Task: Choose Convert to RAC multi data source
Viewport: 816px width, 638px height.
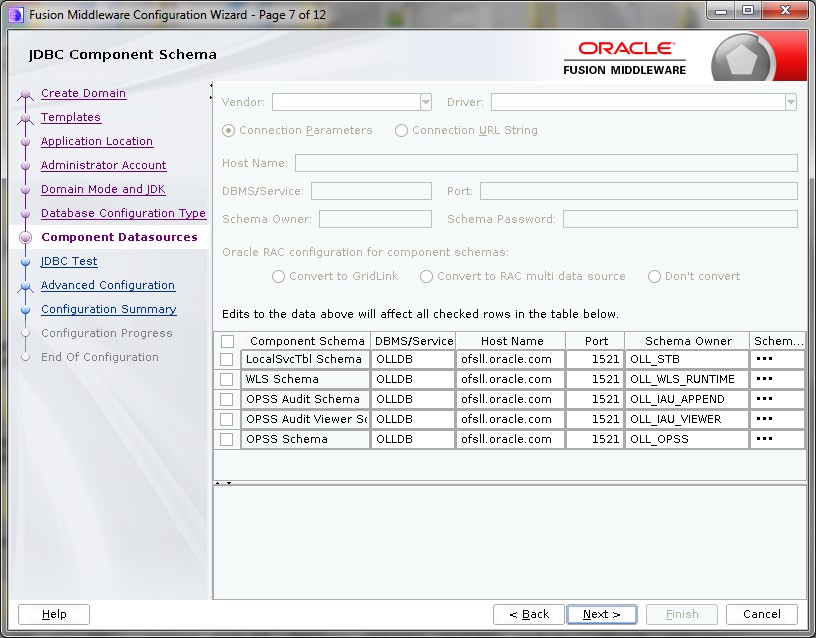Action: 426,276
